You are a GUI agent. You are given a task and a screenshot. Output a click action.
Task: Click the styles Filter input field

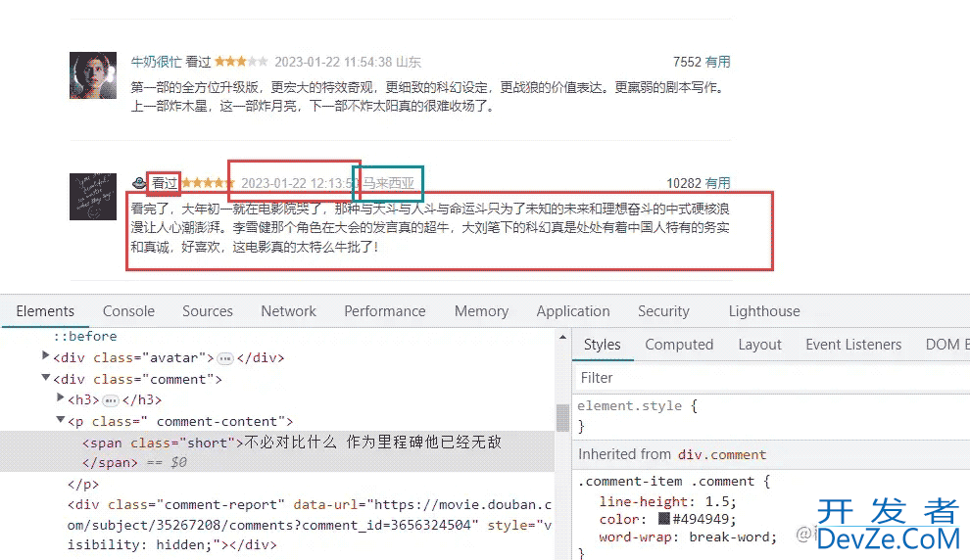click(773, 378)
